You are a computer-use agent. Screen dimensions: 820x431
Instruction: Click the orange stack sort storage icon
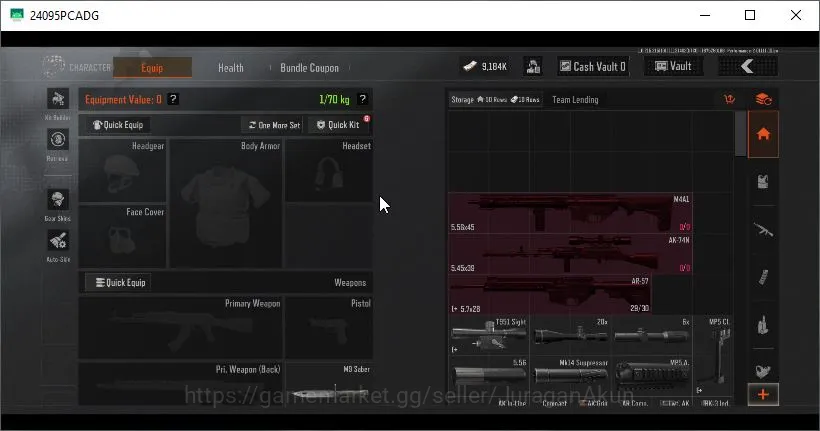[763, 99]
